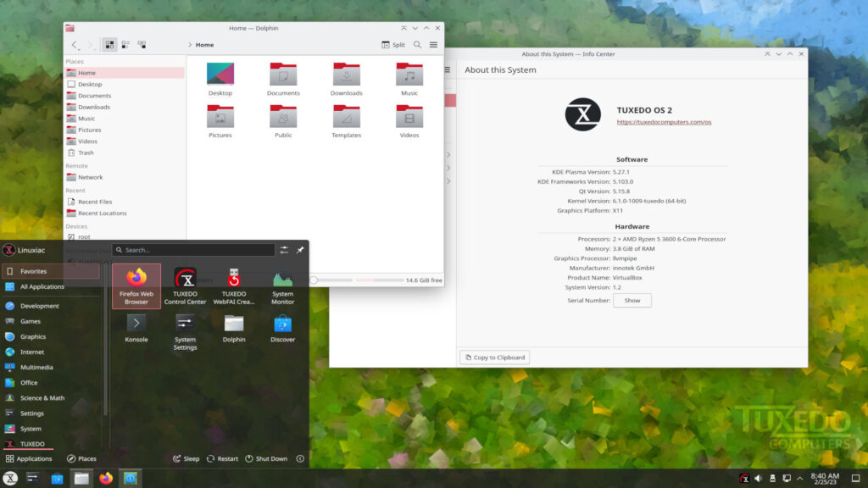The width and height of the screenshot is (868, 488).
Task: Launch Konsole terminal from favorites
Action: (x=136, y=329)
